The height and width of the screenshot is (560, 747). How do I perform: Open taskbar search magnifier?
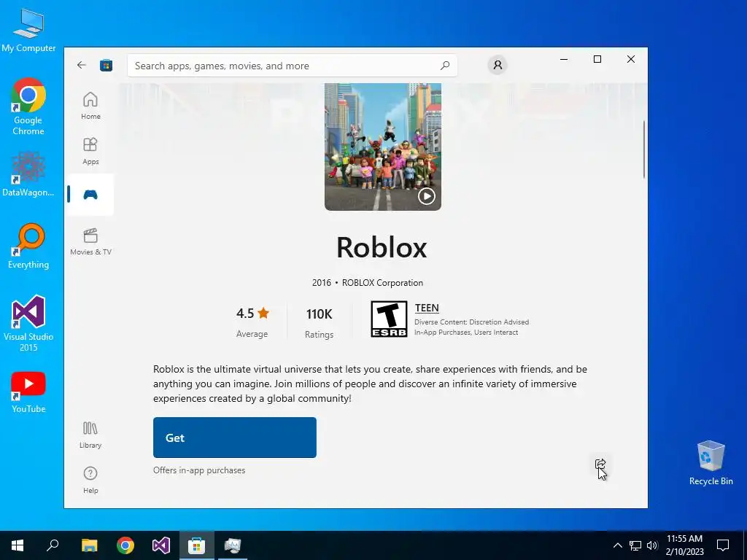tap(53, 545)
